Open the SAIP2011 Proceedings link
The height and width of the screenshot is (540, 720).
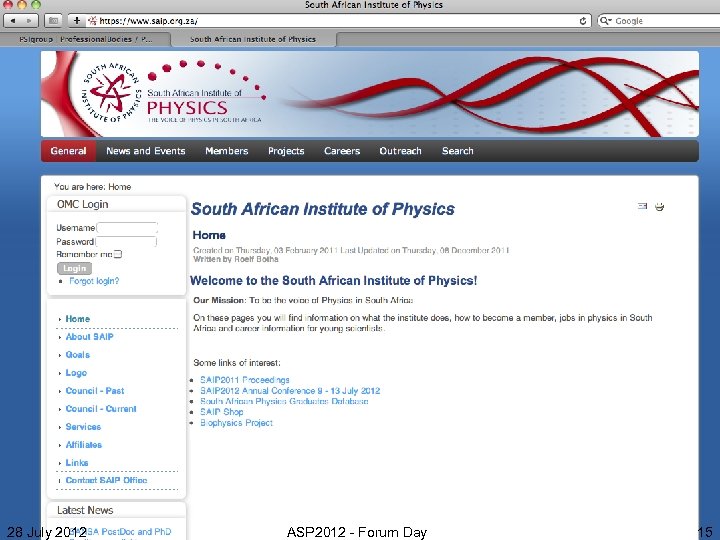[x=245, y=380]
